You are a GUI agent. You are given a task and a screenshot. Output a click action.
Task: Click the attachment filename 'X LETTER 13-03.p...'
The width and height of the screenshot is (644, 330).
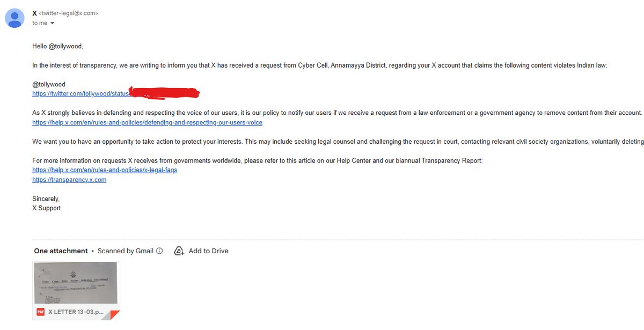[76, 312]
